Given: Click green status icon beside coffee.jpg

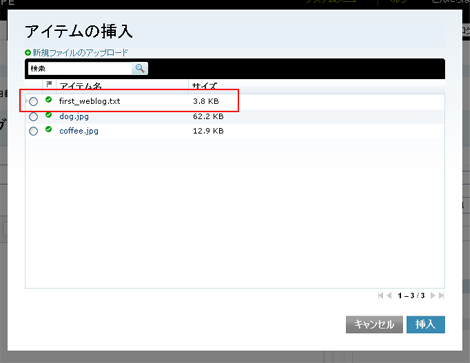Looking at the screenshot, I should click(49, 129).
